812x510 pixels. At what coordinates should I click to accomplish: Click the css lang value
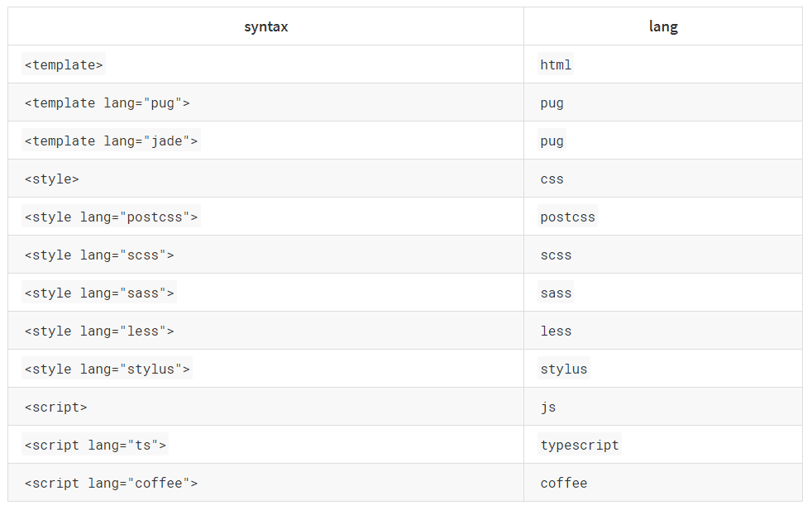551,179
